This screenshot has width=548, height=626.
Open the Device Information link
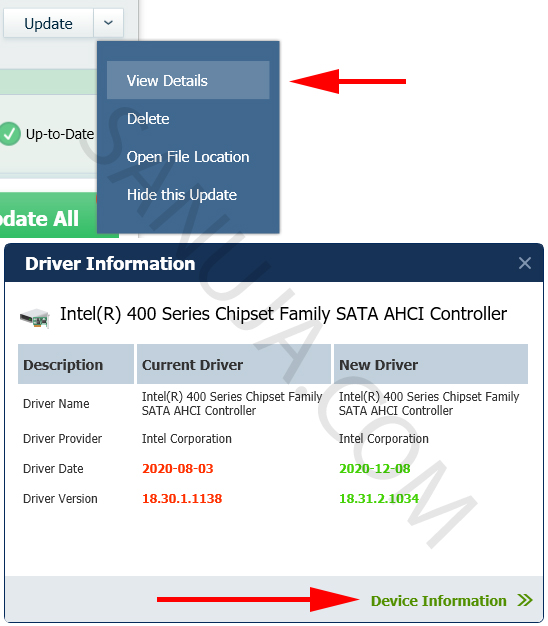438,600
